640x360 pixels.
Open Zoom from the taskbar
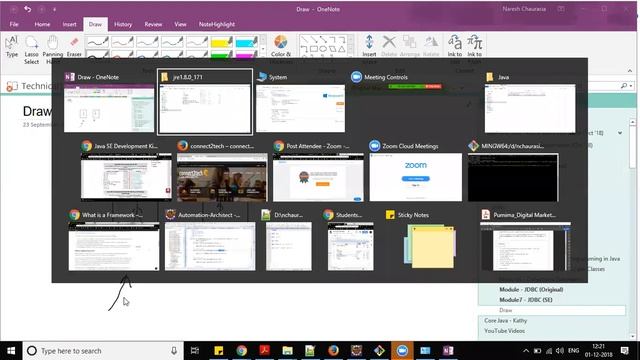[x=402, y=351]
